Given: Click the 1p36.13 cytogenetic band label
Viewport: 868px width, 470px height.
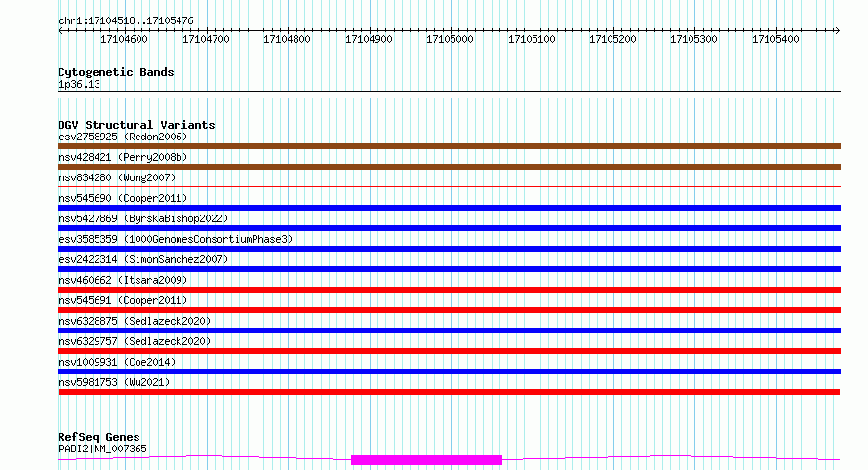Looking at the screenshot, I should click(79, 85).
